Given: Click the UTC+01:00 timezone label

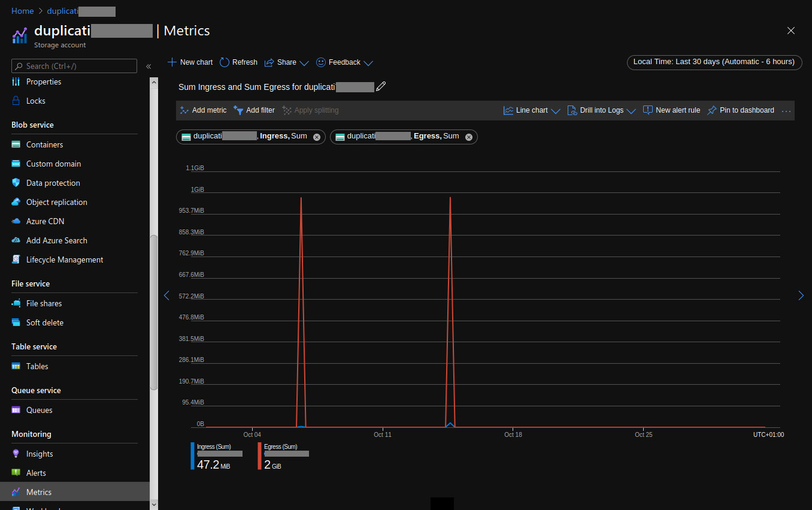Looking at the screenshot, I should coord(768,434).
